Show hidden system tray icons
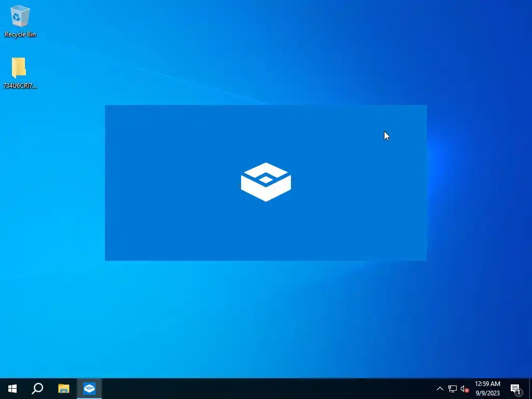532x399 pixels. (x=440, y=389)
